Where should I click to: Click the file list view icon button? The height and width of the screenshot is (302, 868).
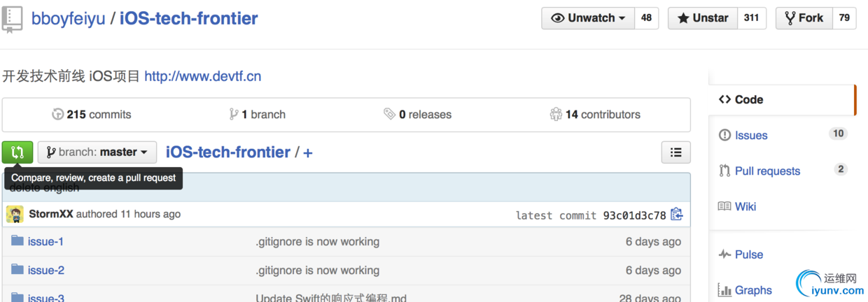tap(675, 152)
